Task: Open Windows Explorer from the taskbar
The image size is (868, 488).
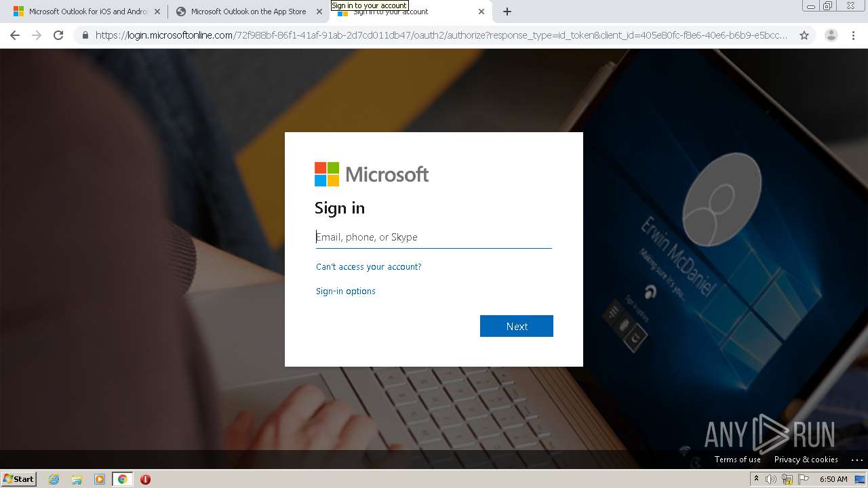Action: [x=77, y=479]
